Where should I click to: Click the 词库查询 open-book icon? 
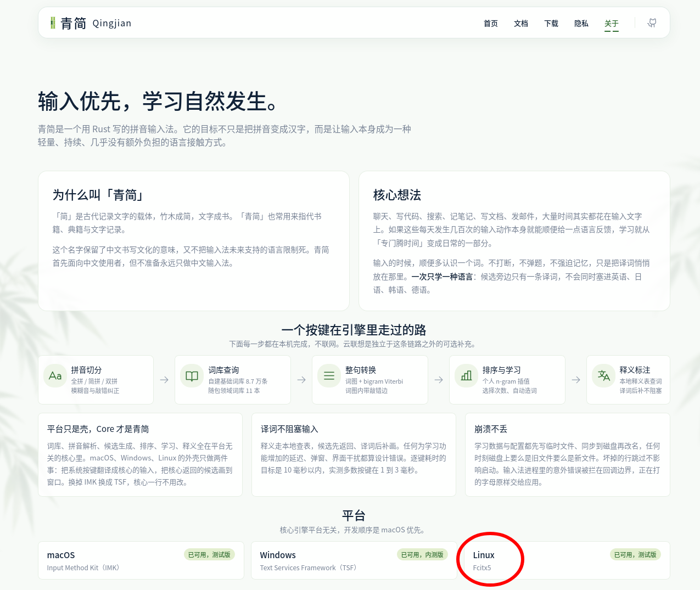click(x=192, y=376)
